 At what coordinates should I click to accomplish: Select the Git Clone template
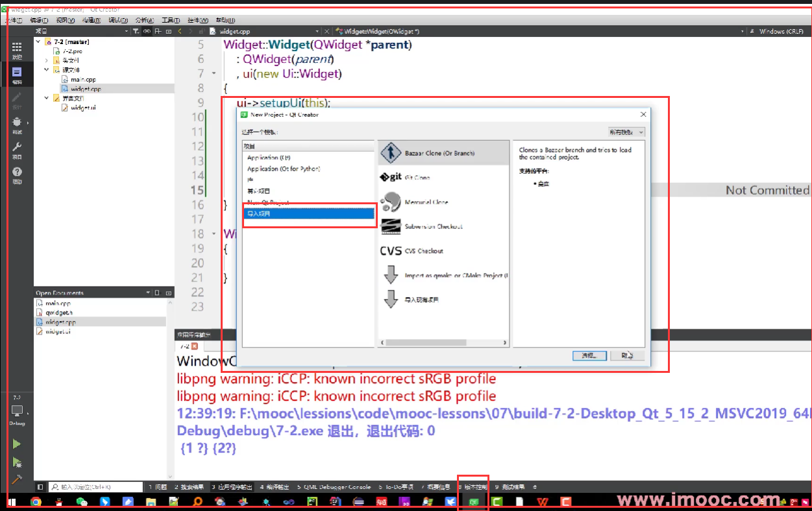coord(444,177)
